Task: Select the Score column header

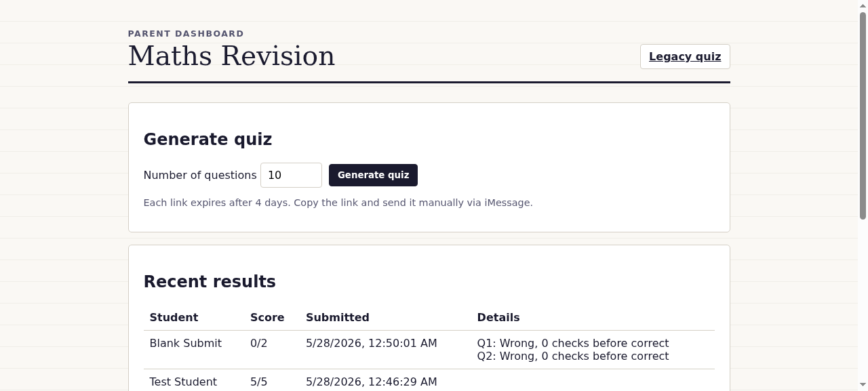Action: click(267, 317)
